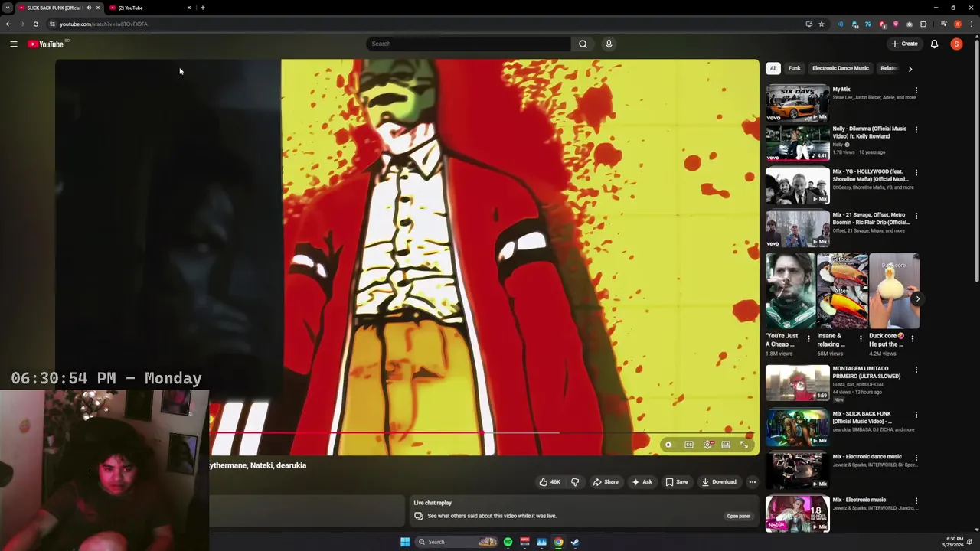Open Steam from the taskbar
Screen dimensions: 980x551
tap(575, 542)
